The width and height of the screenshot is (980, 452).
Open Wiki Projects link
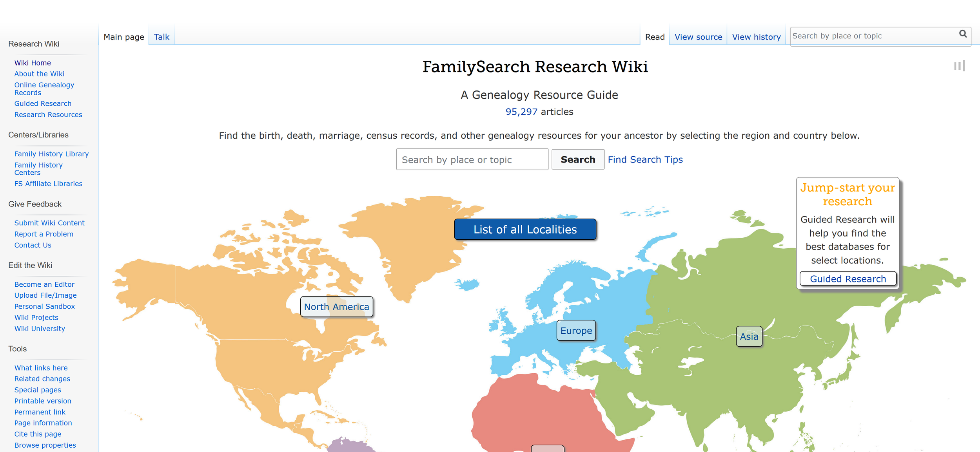tap(36, 317)
